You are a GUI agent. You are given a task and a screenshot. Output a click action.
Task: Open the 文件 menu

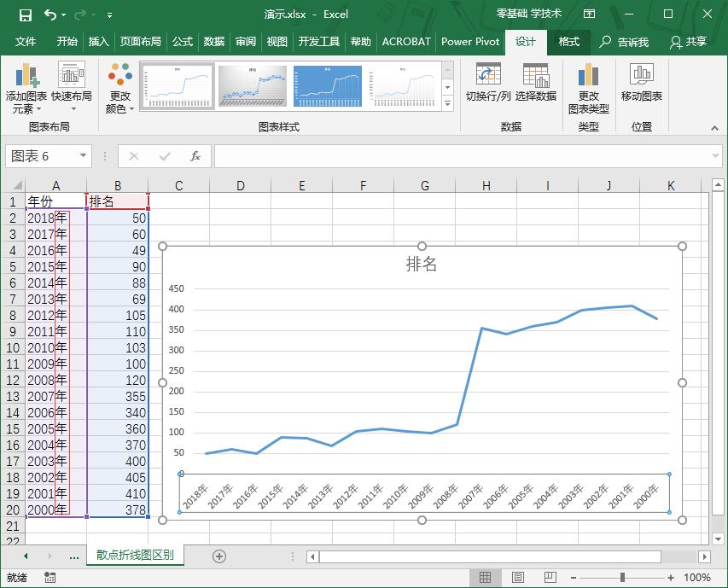click(26, 42)
